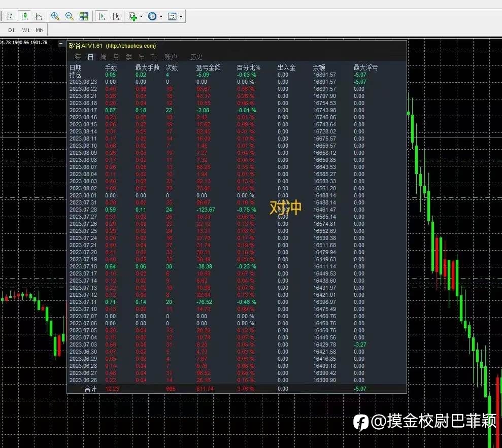This screenshot has height=448, width=502.
Task: Select the W1 timeframe
Action: [x=26, y=30]
